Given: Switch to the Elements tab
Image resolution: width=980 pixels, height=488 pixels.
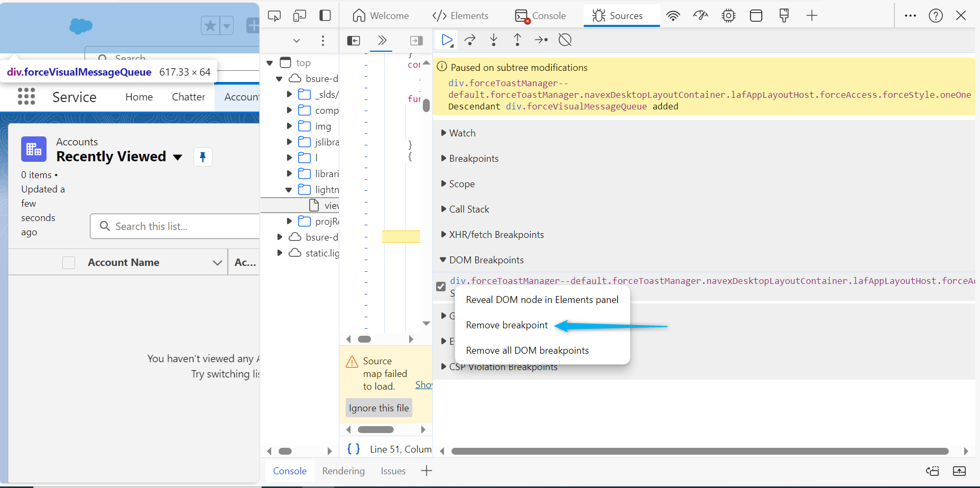Looking at the screenshot, I should click(x=460, y=16).
